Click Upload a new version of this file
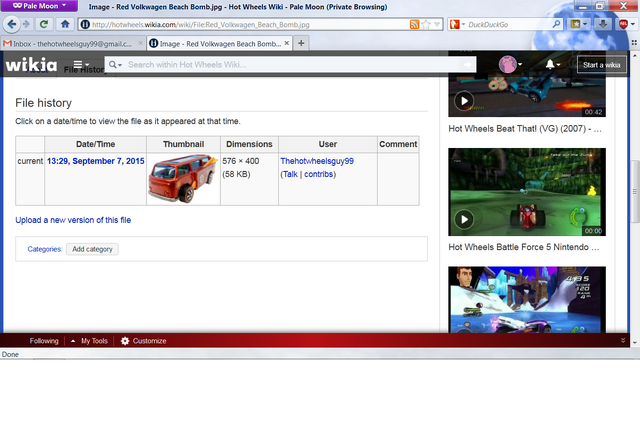Viewport: 640px width, 444px height. [x=73, y=220]
